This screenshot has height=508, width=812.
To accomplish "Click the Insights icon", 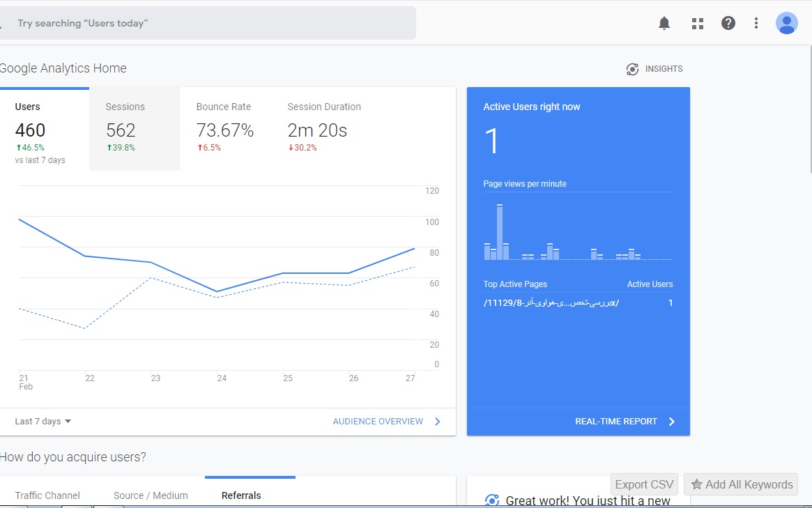I will coord(632,69).
